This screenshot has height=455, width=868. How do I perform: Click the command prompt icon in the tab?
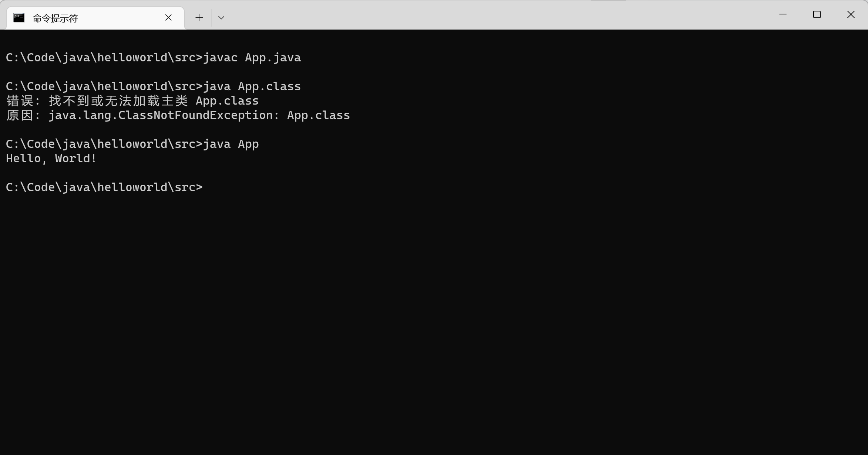coord(19,18)
